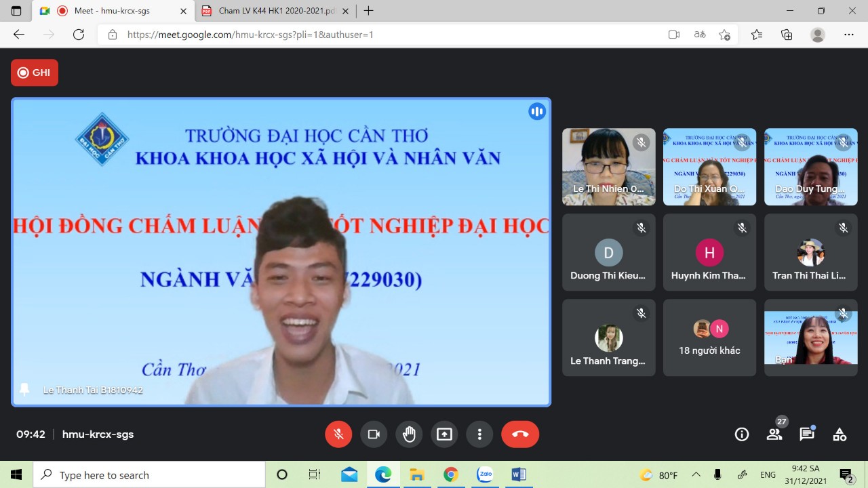Show the participants list with 27 people
The width and height of the screenshot is (868, 488).
774,434
